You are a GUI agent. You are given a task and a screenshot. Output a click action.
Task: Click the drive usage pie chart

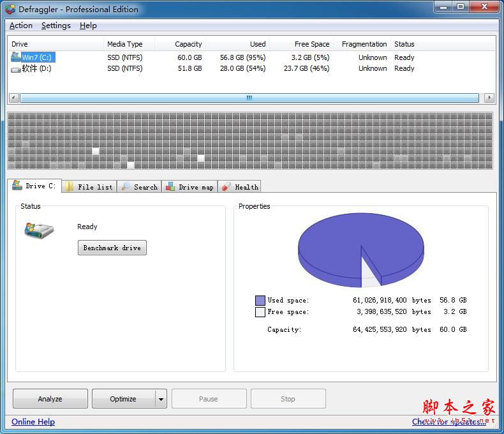(x=361, y=250)
